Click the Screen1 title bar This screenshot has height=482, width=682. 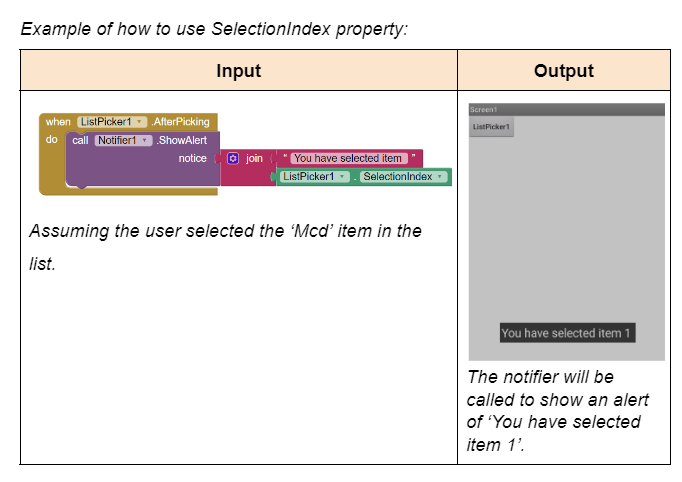[x=566, y=109]
